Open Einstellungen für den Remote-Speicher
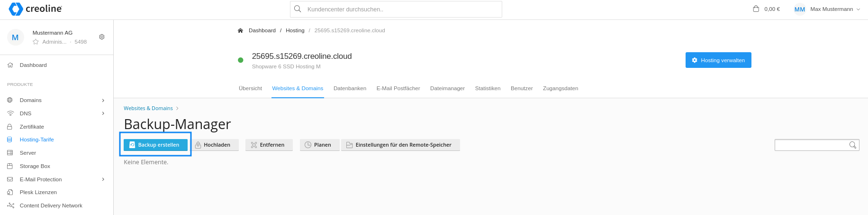 point(400,145)
